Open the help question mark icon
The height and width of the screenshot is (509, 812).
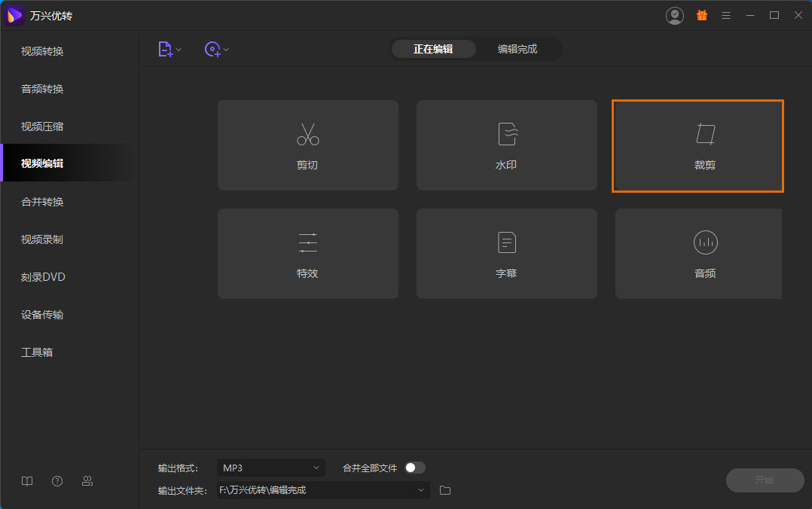pyautogui.click(x=57, y=481)
